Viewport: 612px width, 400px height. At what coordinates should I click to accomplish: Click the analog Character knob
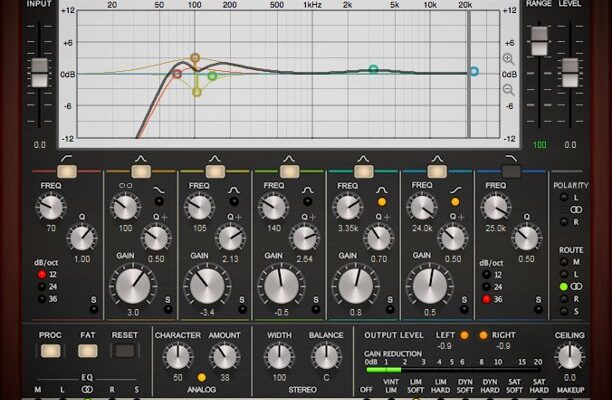[x=177, y=357]
